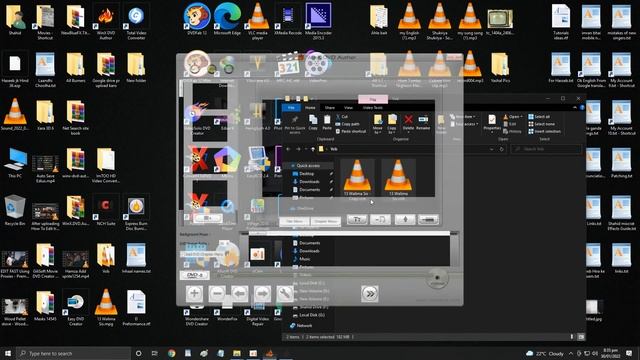Open the address bar history dropdown arrow
Image resolution: width=640 pixels, height=360 pixels.
[x=491, y=149]
